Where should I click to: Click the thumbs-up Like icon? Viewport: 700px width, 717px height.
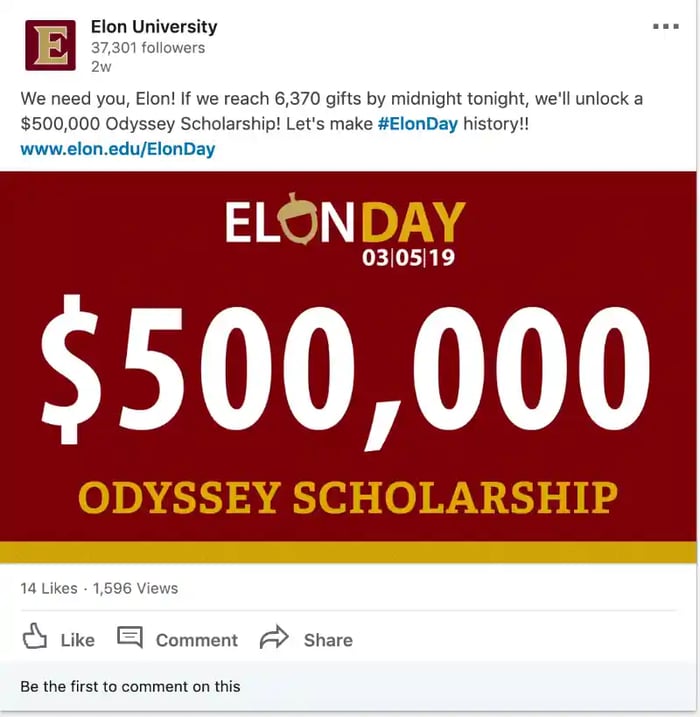point(35,637)
